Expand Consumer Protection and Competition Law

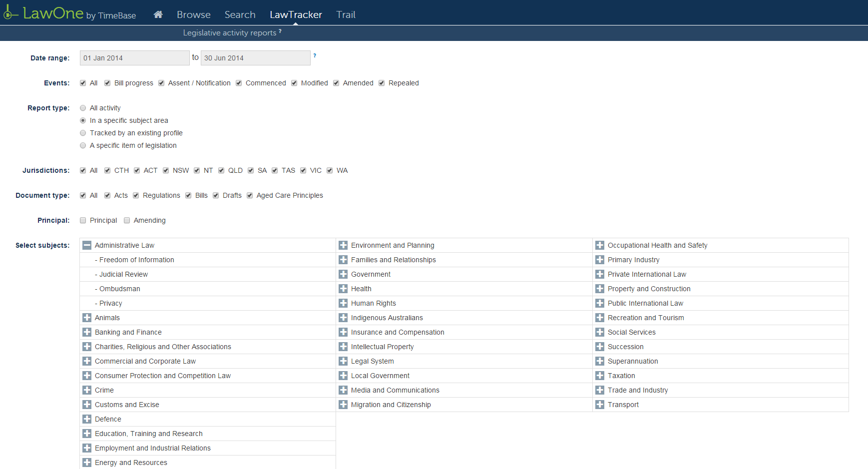(87, 376)
